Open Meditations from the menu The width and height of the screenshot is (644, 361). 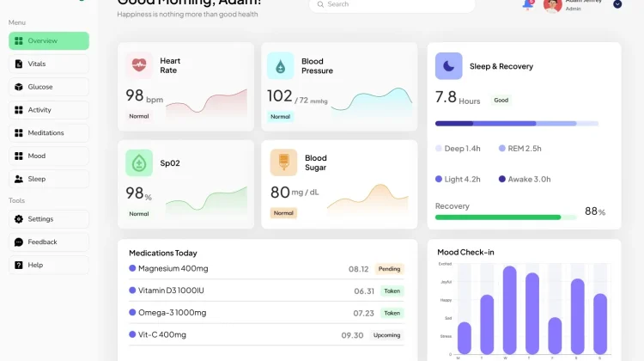49,133
